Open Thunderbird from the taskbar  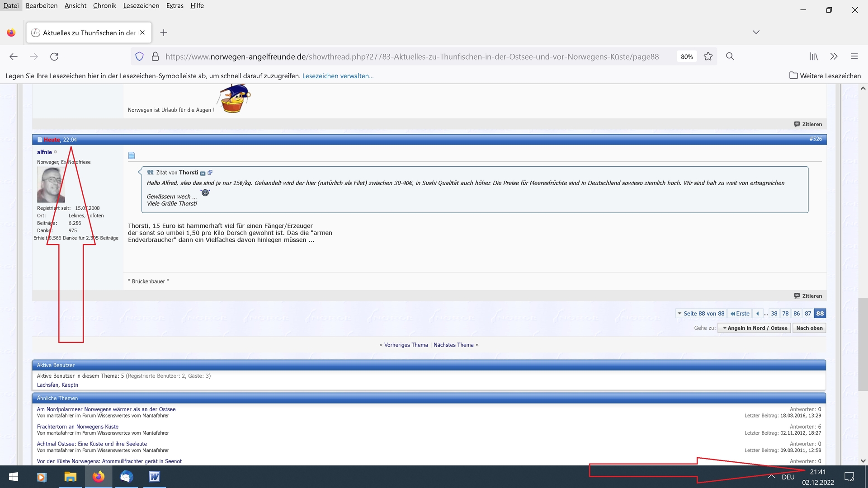tap(127, 477)
